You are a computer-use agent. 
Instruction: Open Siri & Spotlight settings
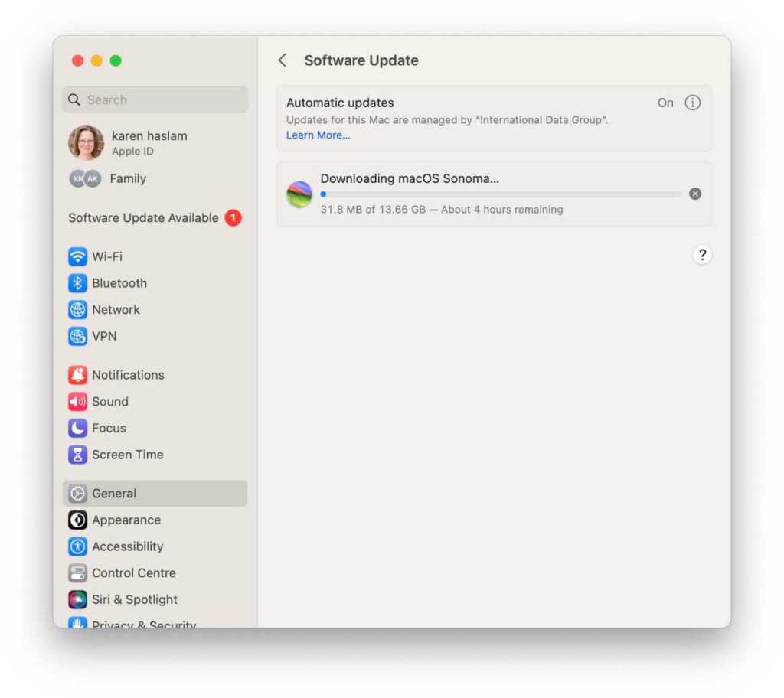pos(134,599)
